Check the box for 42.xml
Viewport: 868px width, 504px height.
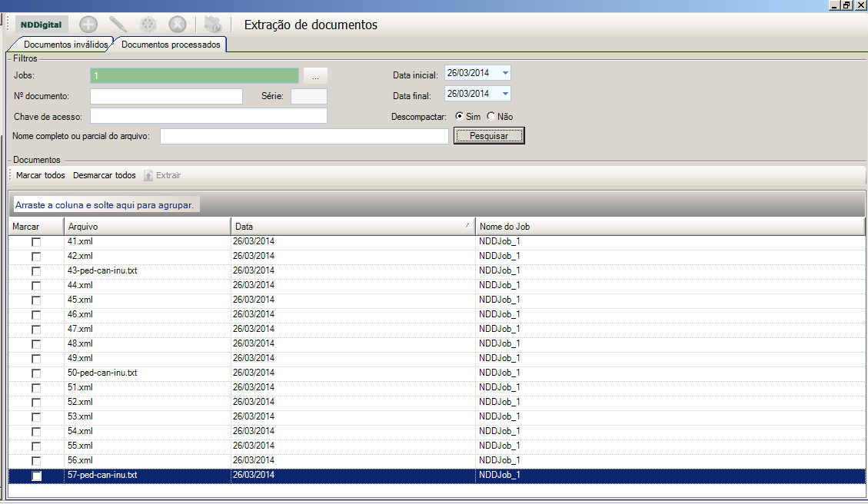coord(36,257)
